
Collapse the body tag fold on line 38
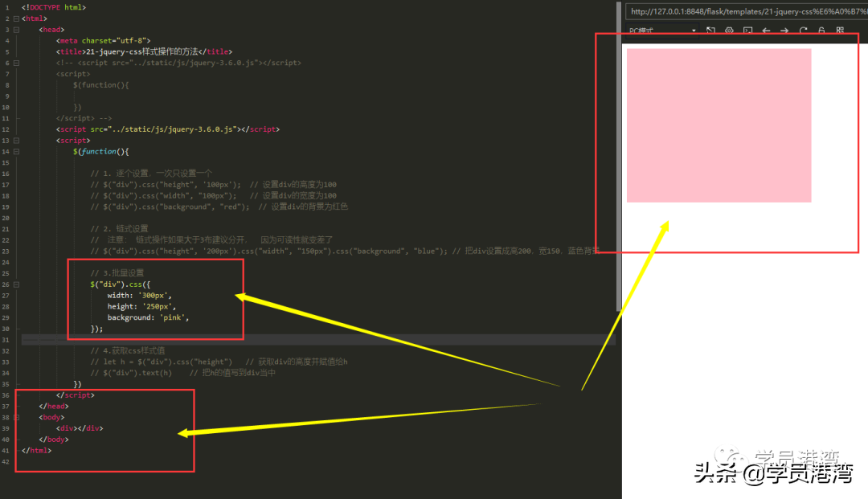(17, 417)
